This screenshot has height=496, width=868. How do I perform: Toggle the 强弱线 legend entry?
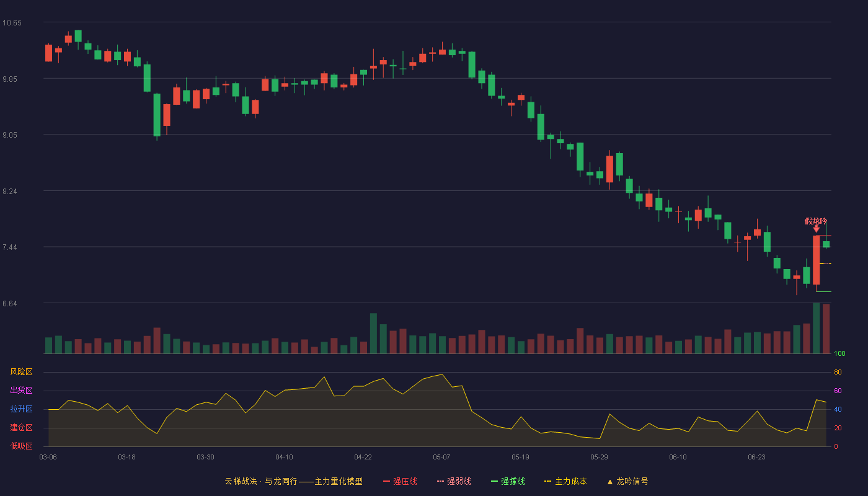[x=454, y=481]
